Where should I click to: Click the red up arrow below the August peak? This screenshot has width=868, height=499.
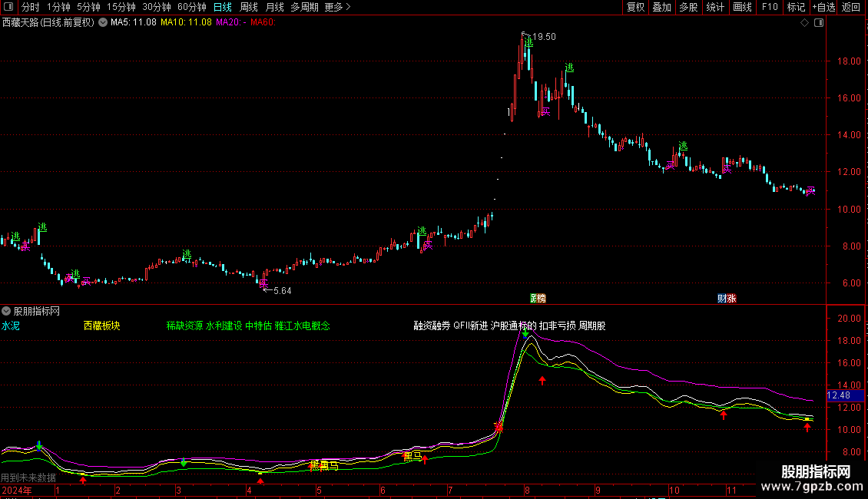[542, 381]
